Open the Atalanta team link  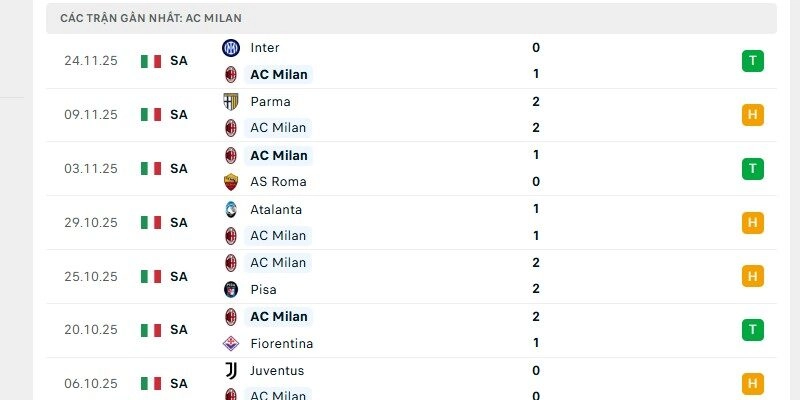(x=275, y=209)
